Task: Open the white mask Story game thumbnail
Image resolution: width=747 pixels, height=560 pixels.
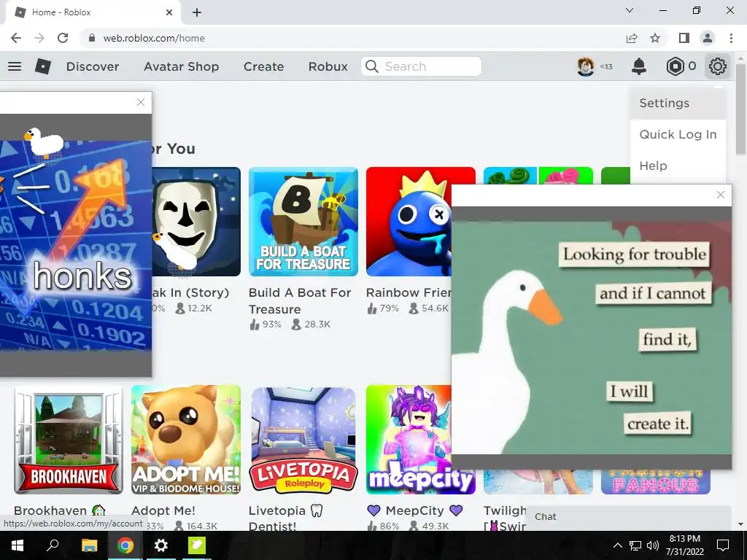Action: 196,222
